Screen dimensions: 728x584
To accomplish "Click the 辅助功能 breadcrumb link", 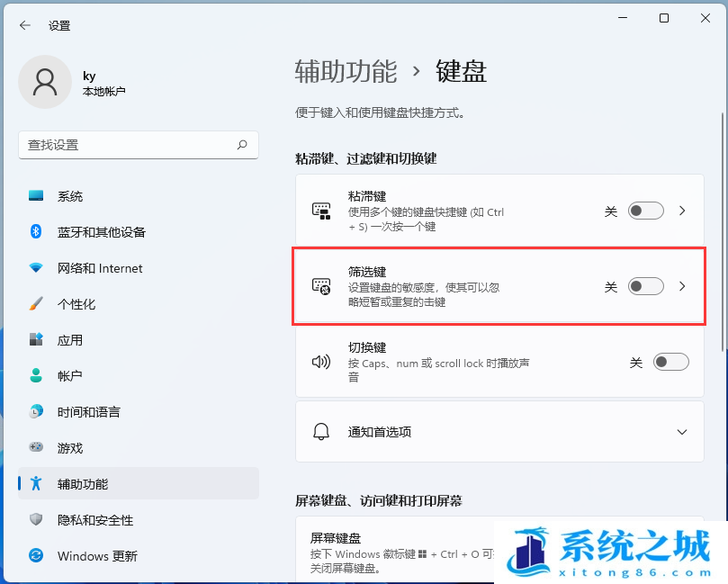I will tap(346, 71).
